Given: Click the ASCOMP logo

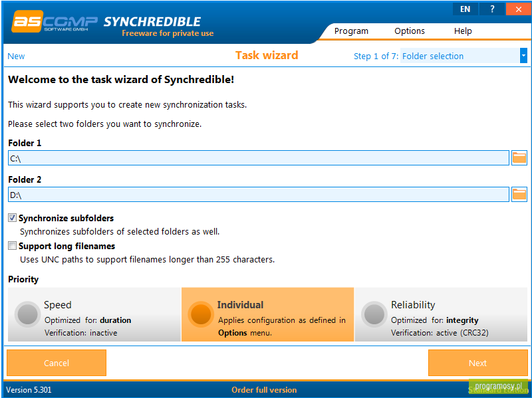Looking at the screenshot, I should (55, 21).
